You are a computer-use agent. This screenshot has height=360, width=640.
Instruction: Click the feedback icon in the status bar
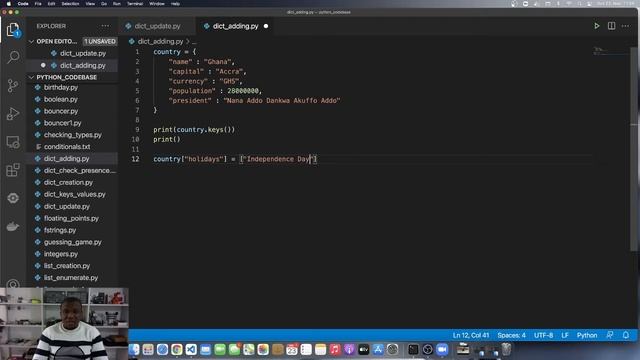tap(610, 335)
